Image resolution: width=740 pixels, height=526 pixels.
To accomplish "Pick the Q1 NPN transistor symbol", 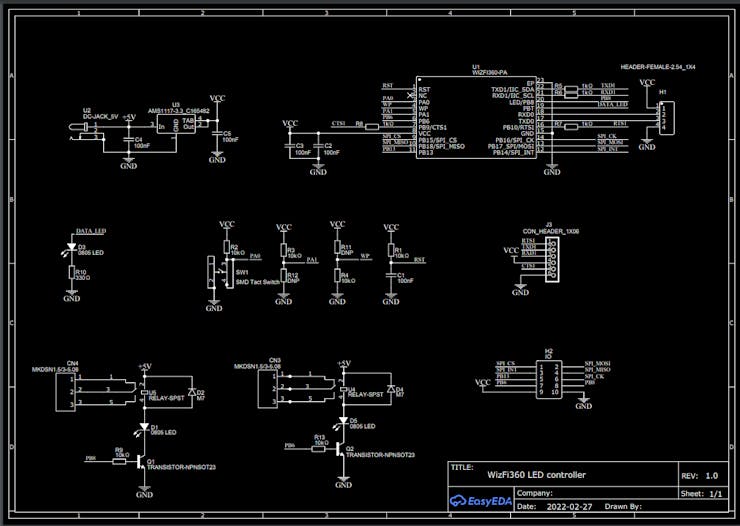I will pyautogui.click(x=142, y=461).
